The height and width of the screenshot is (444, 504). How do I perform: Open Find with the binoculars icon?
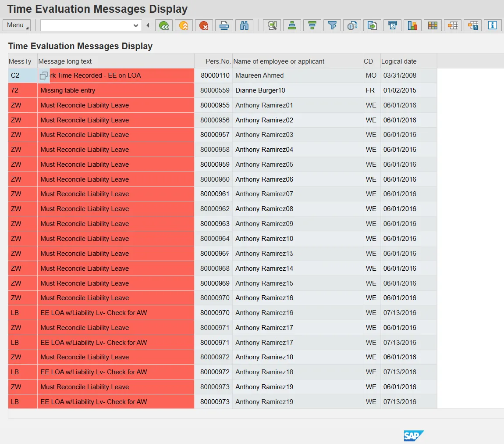click(244, 25)
